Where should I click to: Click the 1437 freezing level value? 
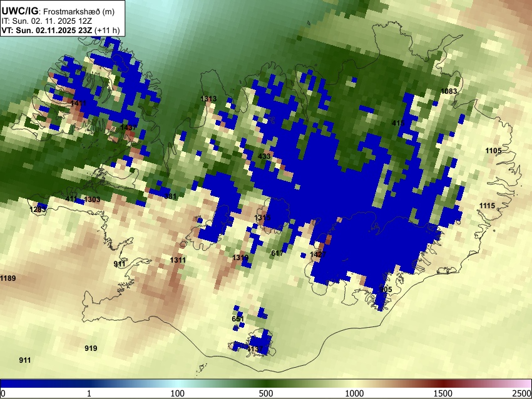click(x=128, y=128)
